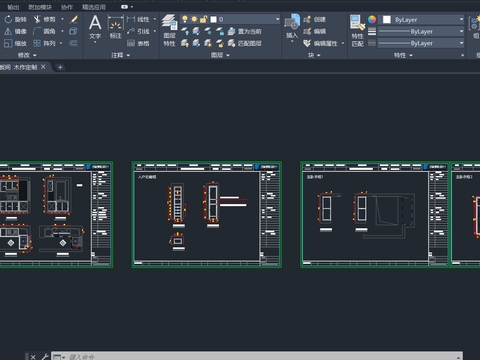Viewport: 480px width, 360px height.
Task: Select the Leader (引线) tool
Action: [x=138, y=31]
